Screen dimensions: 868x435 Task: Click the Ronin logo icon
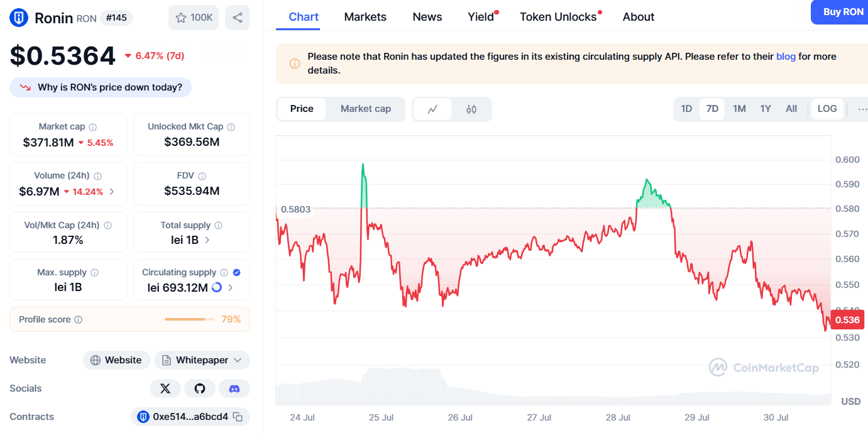19,18
